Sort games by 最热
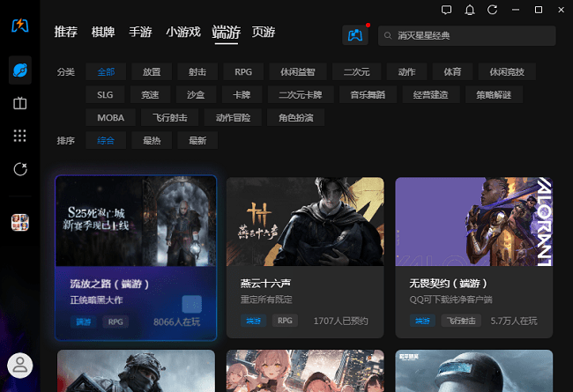The image size is (573, 392). point(152,140)
